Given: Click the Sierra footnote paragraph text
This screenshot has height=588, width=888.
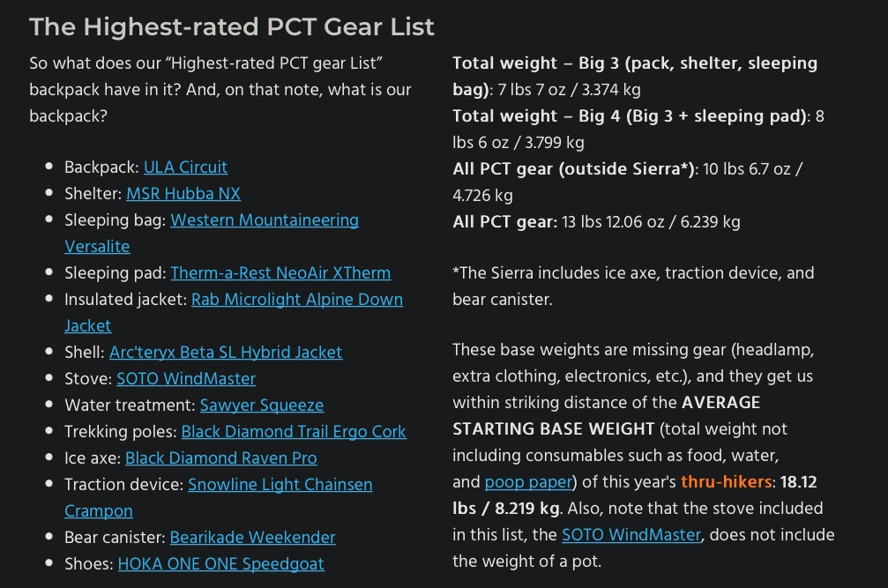Looking at the screenshot, I should [x=632, y=273].
